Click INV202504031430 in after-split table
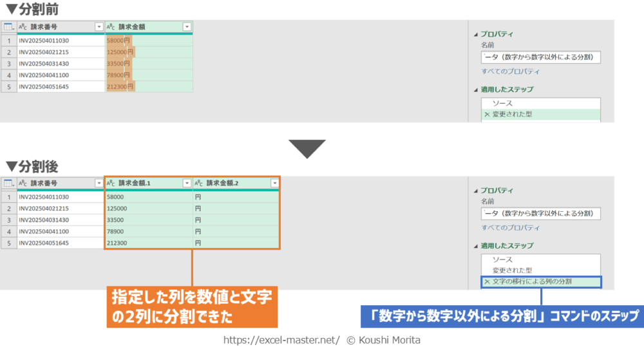 pyautogui.click(x=61, y=220)
